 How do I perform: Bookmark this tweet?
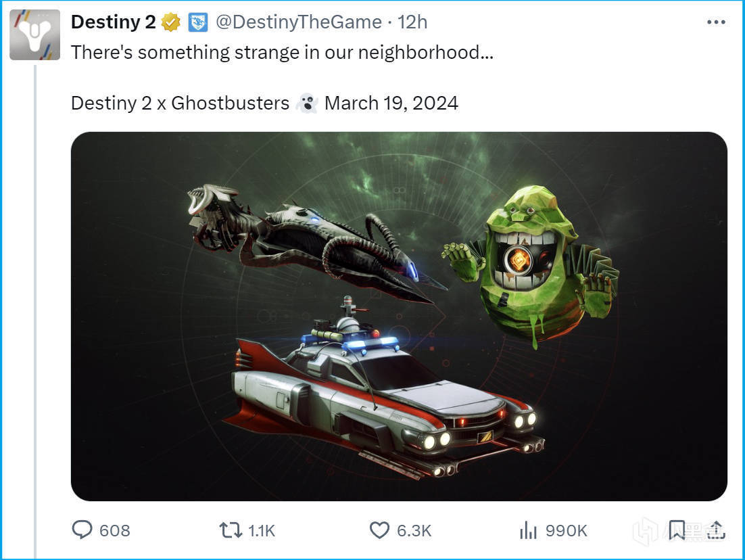pyautogui.click(x=677, y=530)
